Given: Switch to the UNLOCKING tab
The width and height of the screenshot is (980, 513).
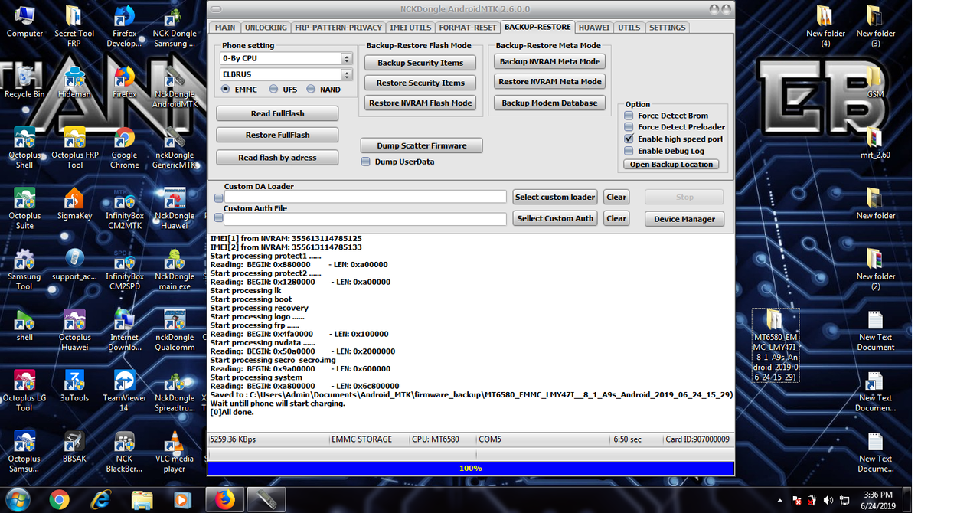Looking at the screenshot, I should coord(266,28).
